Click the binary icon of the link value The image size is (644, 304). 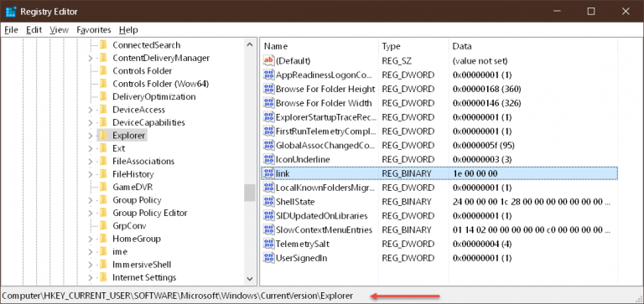pyautogui.click(x=269, y=173)
